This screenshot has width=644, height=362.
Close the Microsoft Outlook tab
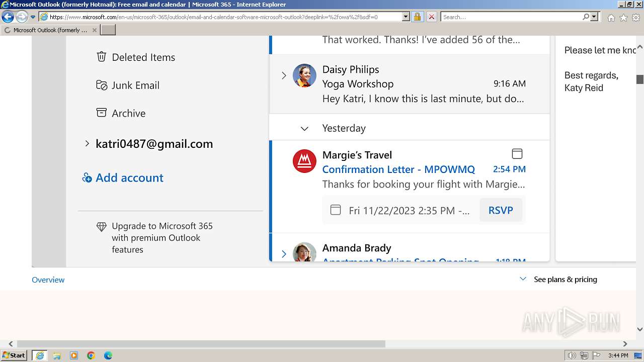click(x=94, y=30)
